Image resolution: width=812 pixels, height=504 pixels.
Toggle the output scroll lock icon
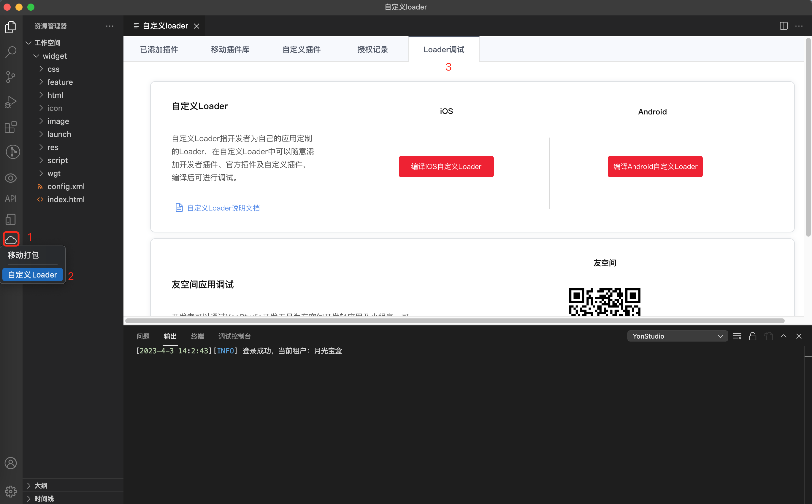(x=752, y=336)
